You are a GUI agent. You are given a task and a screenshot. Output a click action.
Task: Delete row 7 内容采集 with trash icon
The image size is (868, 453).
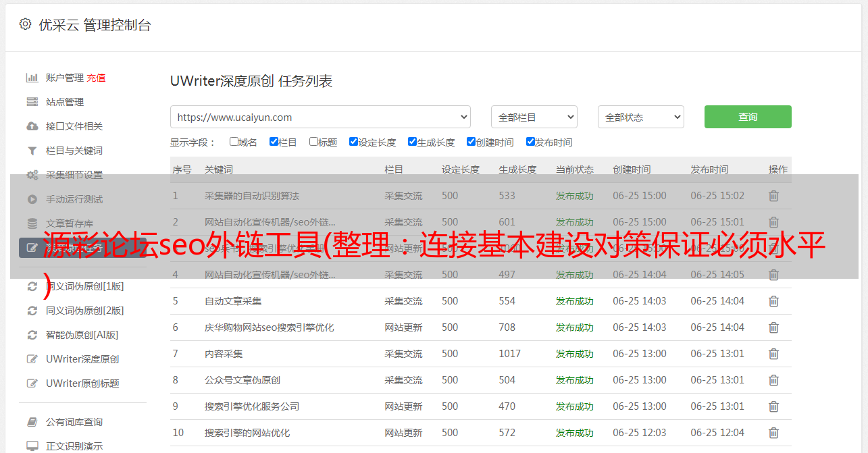(x=774, y=354)
